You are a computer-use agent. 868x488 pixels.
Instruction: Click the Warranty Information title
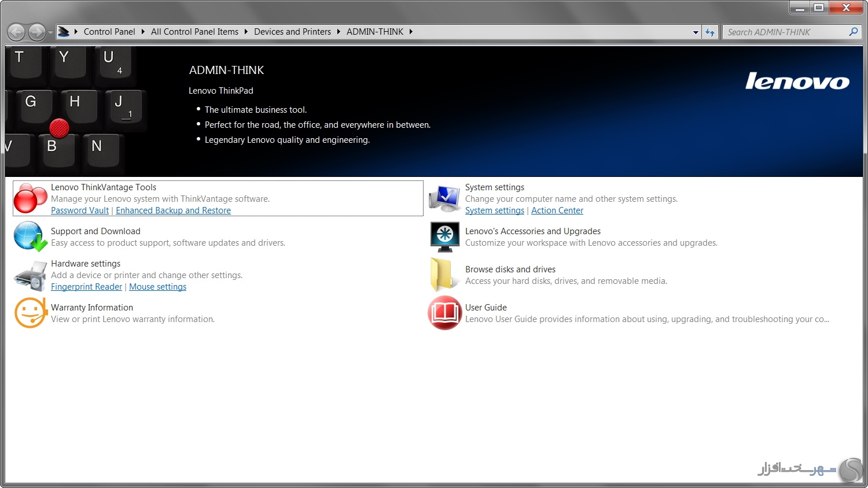(x=92, y=308)
